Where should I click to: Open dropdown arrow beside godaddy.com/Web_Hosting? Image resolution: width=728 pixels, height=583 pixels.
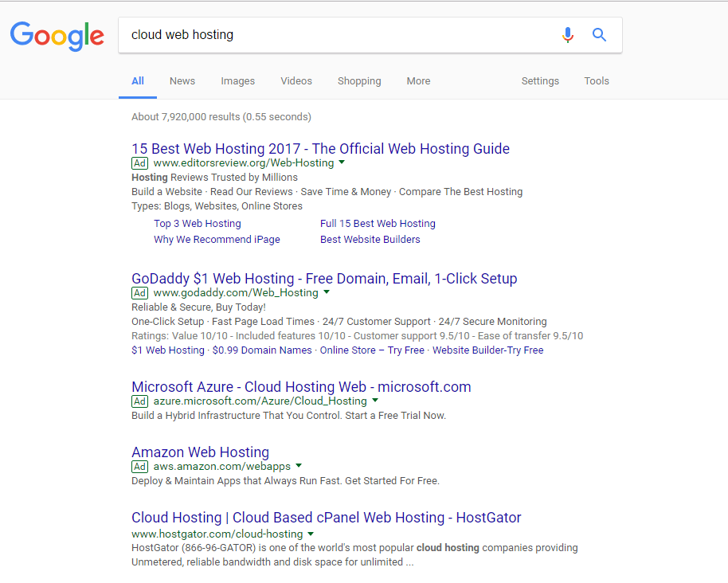pyautogui.click(x=326, y=292)
